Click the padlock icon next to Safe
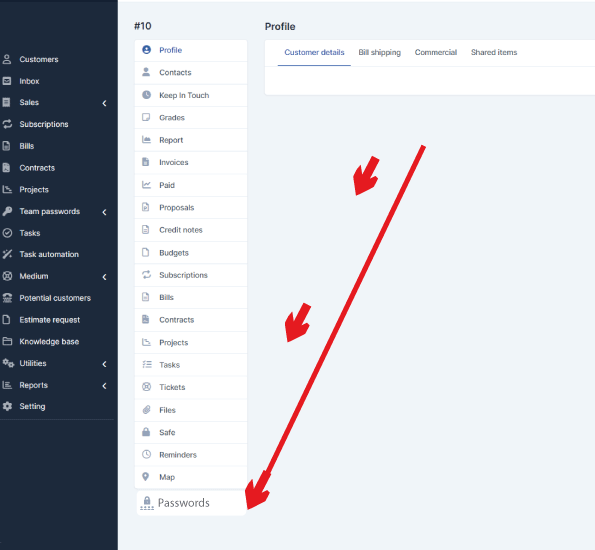Screen dimensions: 595x550 (x=146, y=432)
